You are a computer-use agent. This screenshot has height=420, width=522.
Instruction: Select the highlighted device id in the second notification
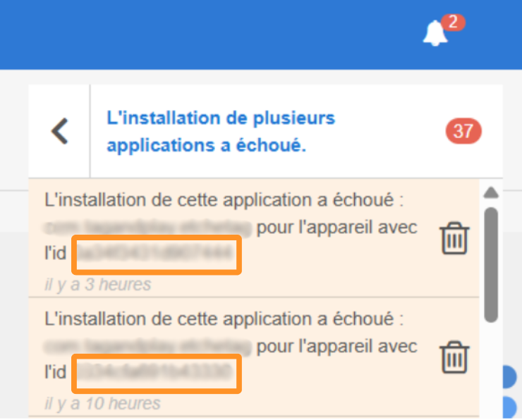coord(157,373)
